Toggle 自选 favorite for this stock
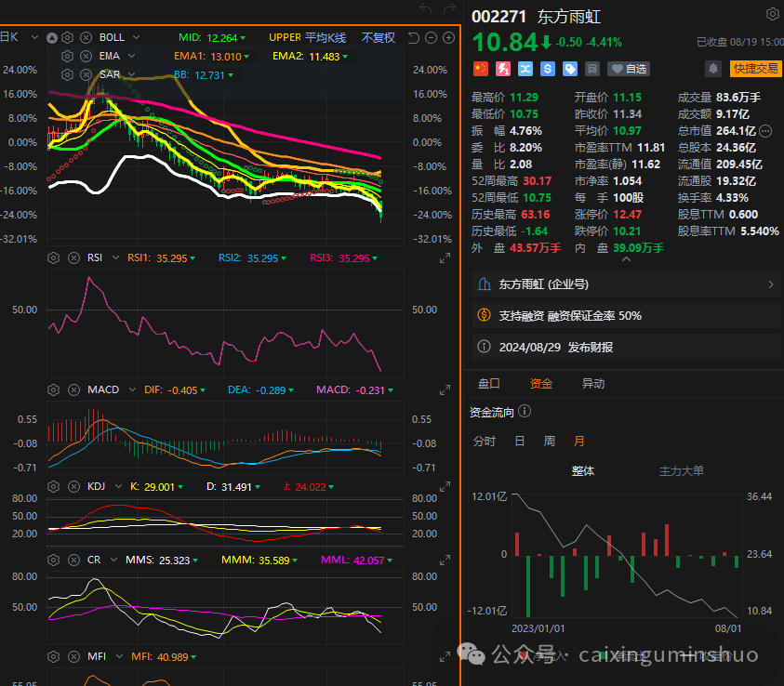The width and height of the screenshot is (784, 686). click(x=629, y=69)
